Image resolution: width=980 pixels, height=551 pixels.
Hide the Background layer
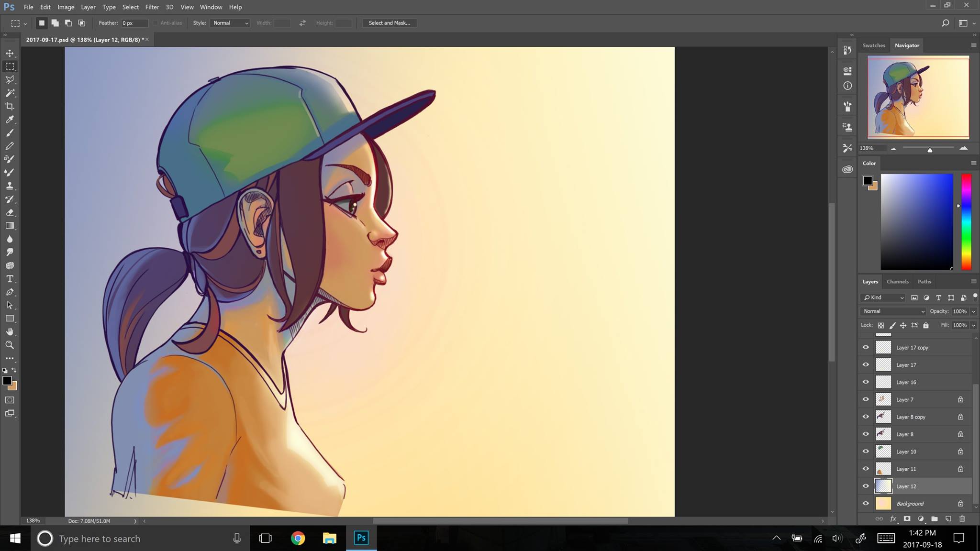pos(866,503)
